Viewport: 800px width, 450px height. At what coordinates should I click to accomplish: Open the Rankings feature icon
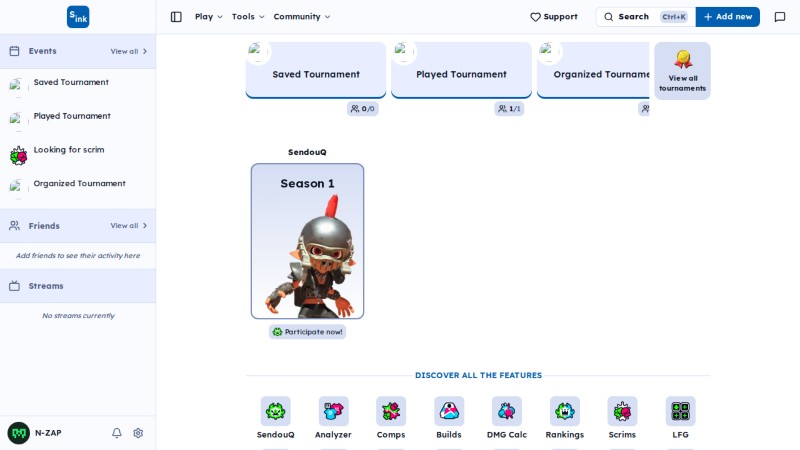565,411
